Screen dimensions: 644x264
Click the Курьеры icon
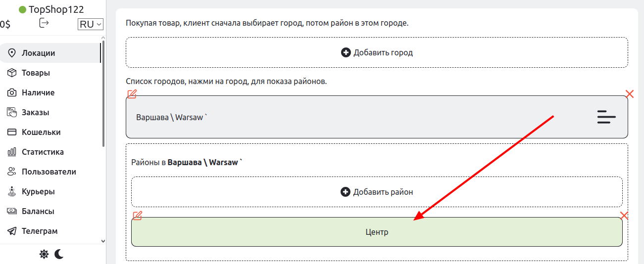(x=12, y=191)
